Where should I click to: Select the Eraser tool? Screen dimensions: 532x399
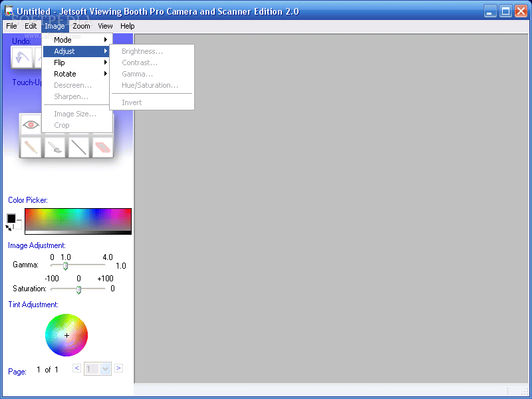[x=103, y=147]
